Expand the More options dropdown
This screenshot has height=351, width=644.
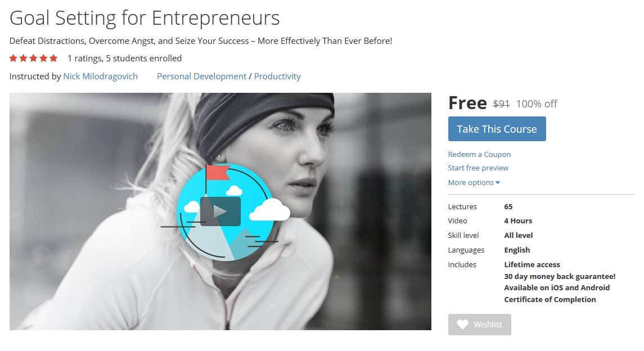click(x=474, y=182)
